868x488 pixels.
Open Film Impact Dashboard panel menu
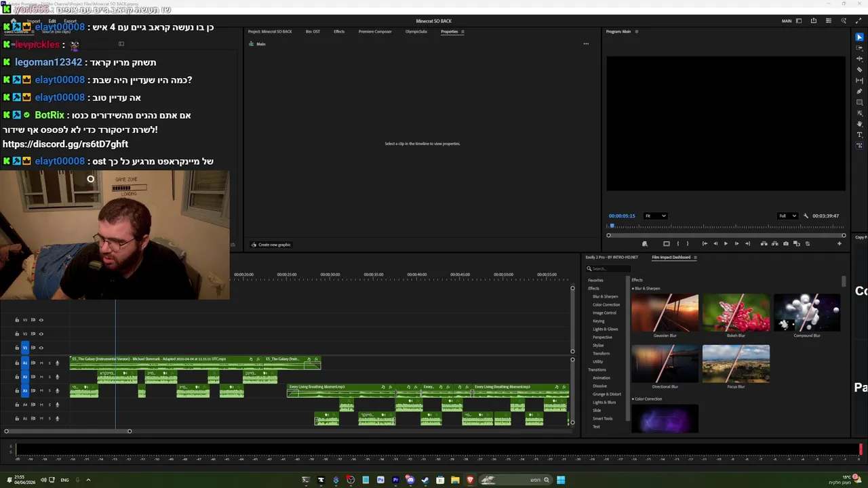point(695,258)
